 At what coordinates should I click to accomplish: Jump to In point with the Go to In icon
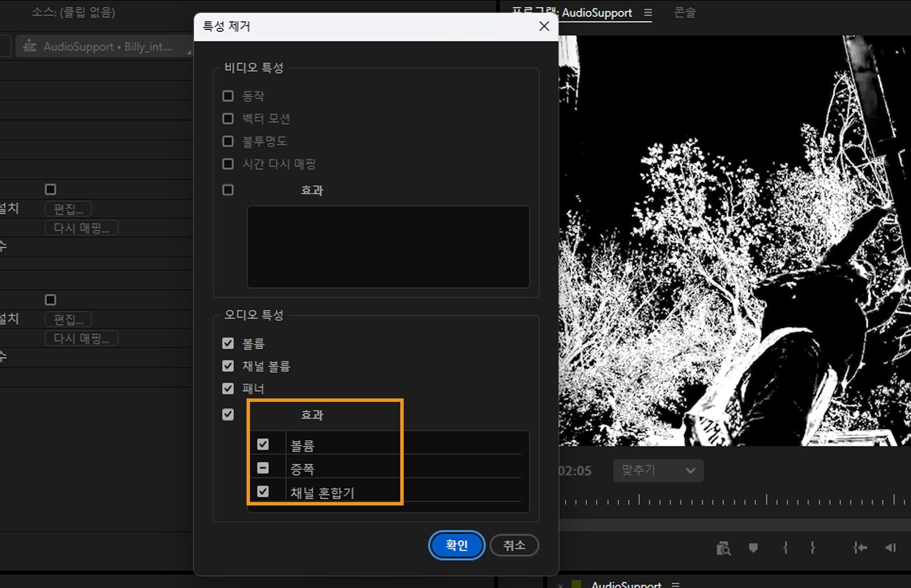tap(860, 548)
